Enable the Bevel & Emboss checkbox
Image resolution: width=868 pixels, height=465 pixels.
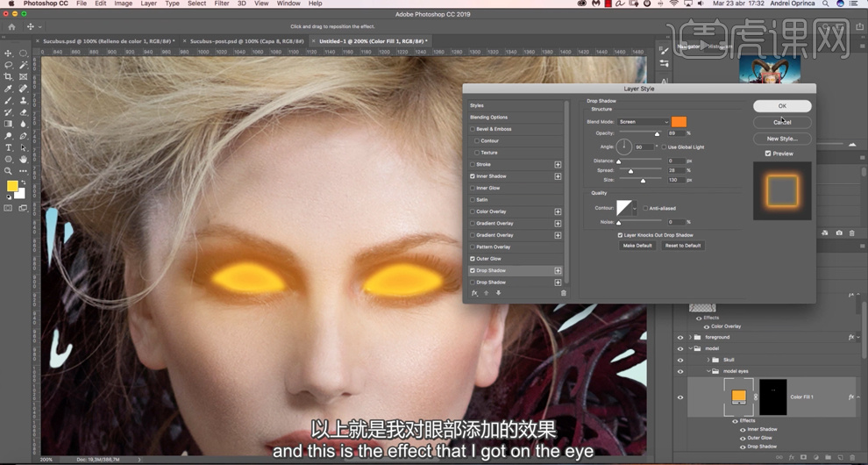473,129
